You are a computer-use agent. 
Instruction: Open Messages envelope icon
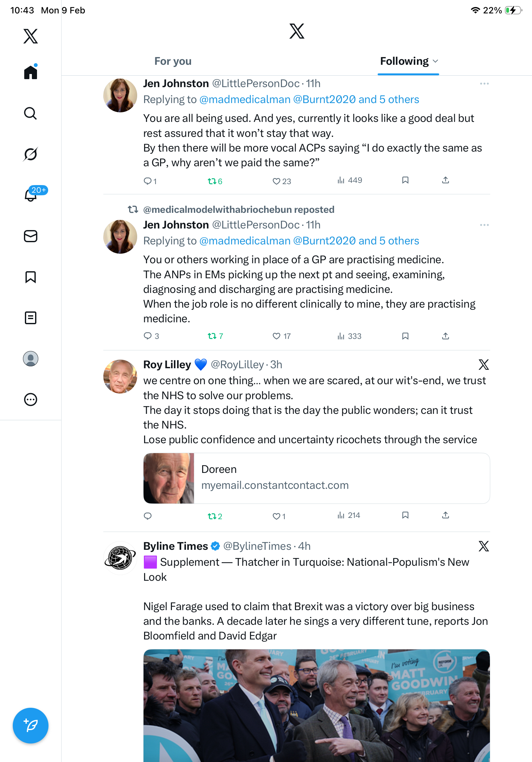(31, 236)
